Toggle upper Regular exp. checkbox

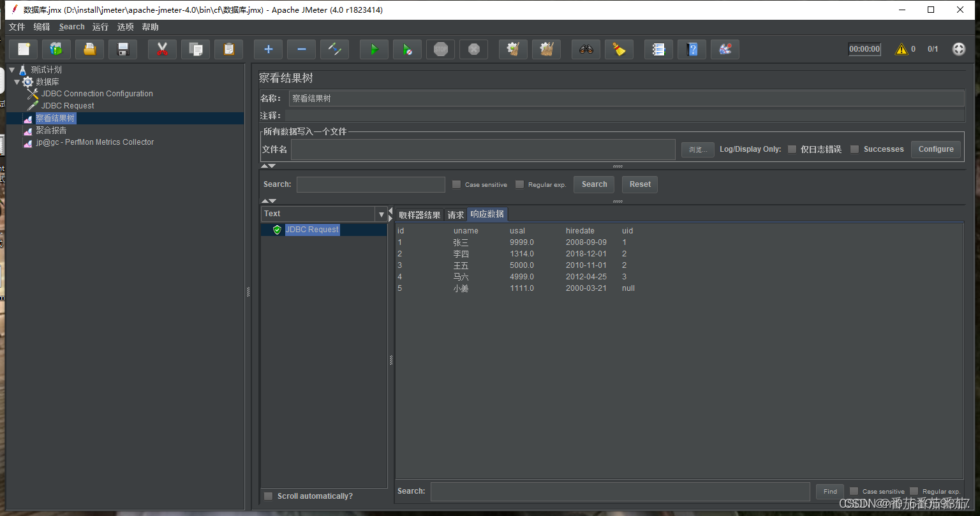click(x=519, y=184)
